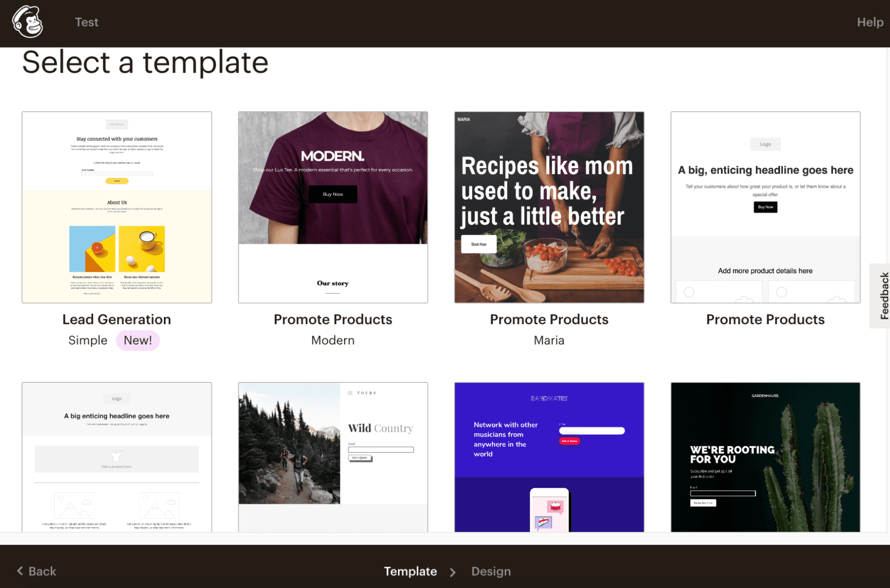Click the chevron between Template and Design
Viewport: 890px width, 588px height.
[x=453, y=572]
